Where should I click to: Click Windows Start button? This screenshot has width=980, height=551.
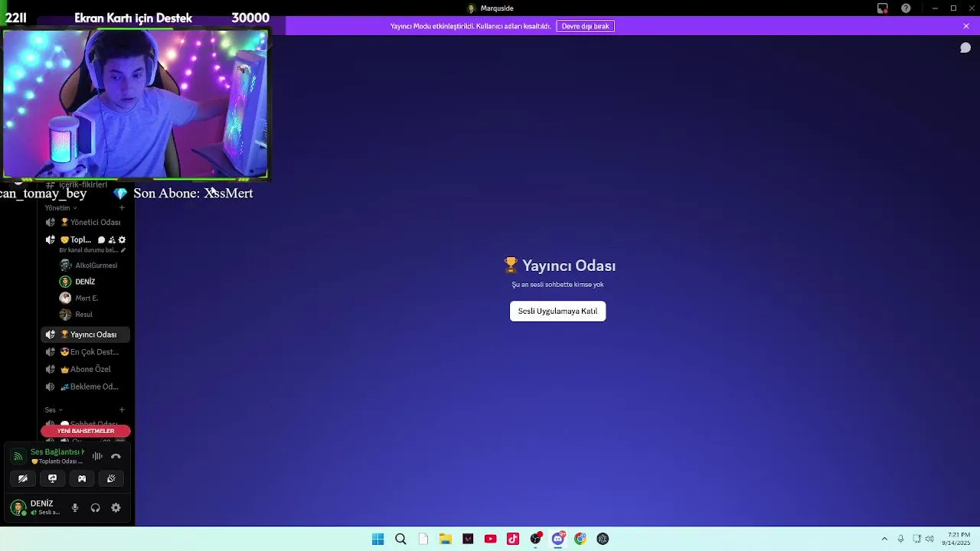tap(377, 539)
